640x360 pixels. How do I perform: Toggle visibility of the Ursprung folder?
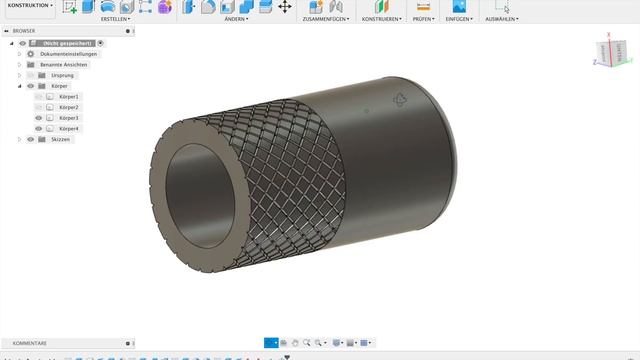point(31,76)
